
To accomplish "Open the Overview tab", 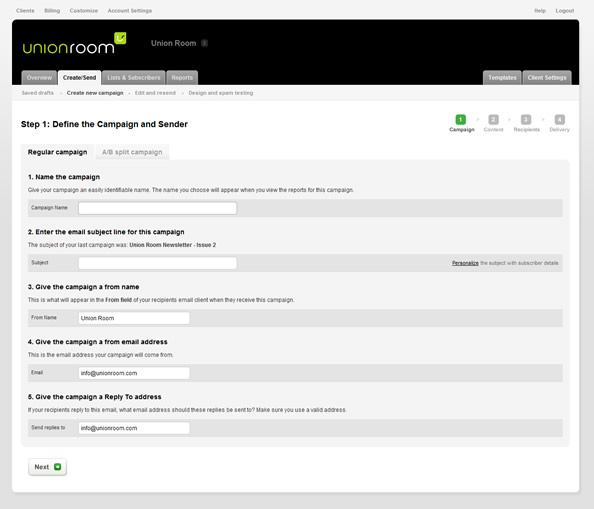I will click(39, 78).
